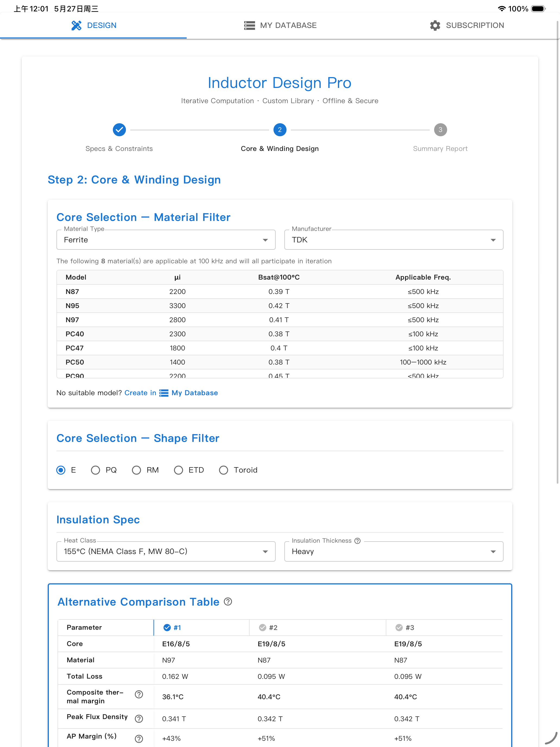The image size is (560, 747).
Task: Select the Toroid core shape radio button
Action: click(224, 470)
